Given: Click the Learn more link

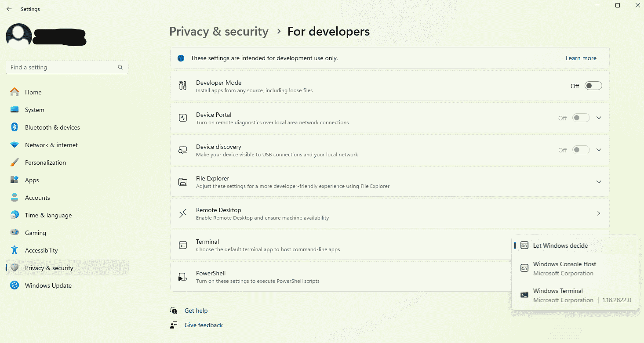Looking at the screenshot, I should tap(581, 58).
